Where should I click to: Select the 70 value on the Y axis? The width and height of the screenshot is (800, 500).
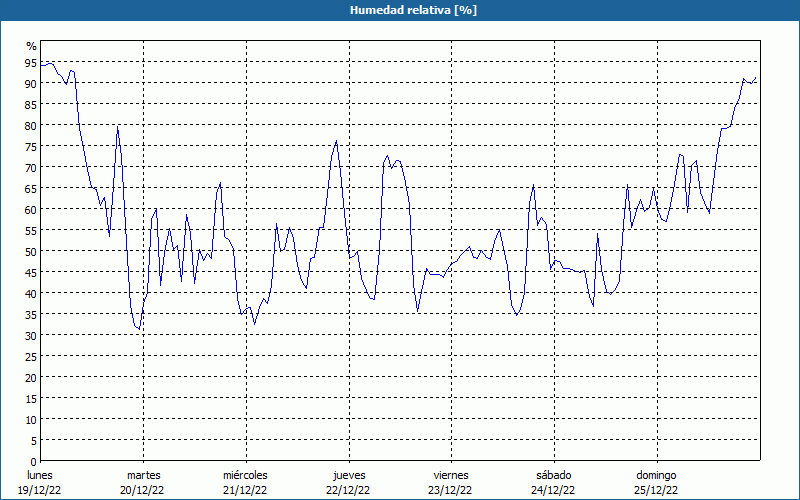(x=31, y=168)
